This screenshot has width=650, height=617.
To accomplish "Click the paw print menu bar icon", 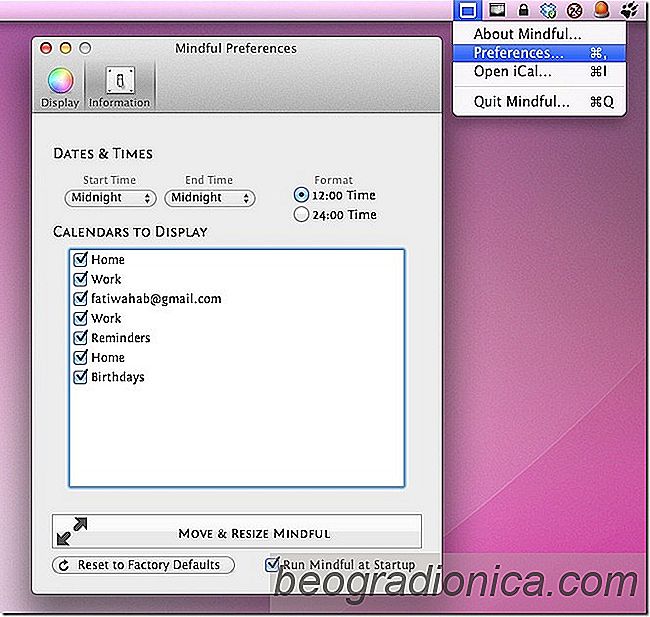I will [629, 10].
